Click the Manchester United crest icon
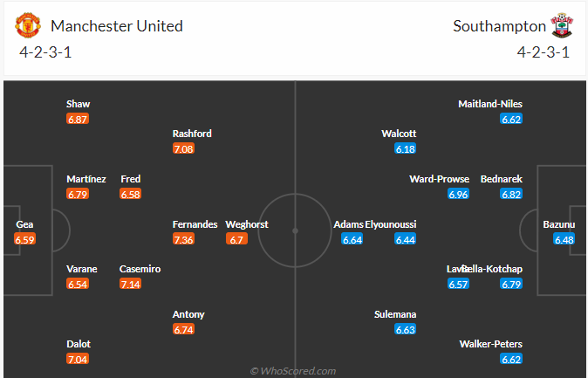This screenshot has height=378, width=588. pyautogui.click(x=29, y=25)
